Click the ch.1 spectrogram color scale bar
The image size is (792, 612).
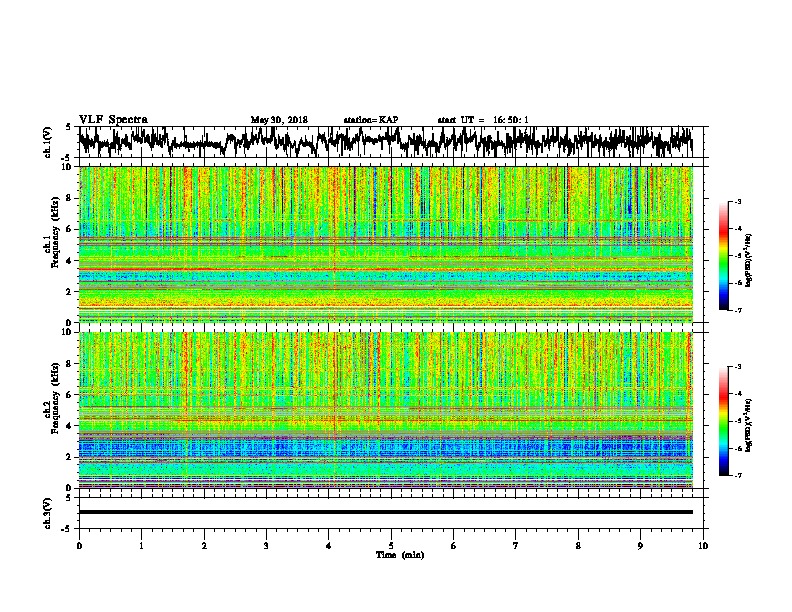click(724, 256)
